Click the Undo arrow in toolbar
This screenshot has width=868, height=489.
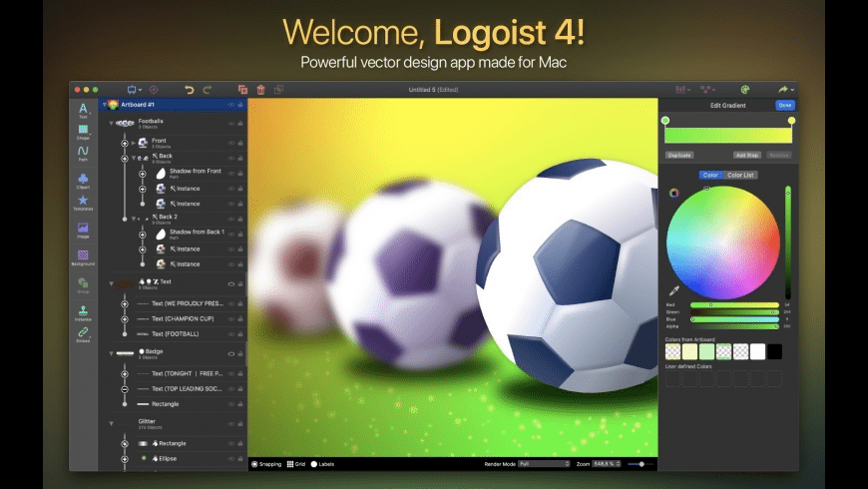[x=190, y=89]
